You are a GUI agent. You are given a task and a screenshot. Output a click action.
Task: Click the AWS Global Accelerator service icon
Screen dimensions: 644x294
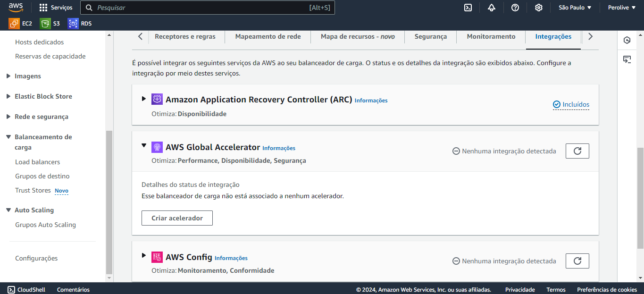(x=157, y=147)
